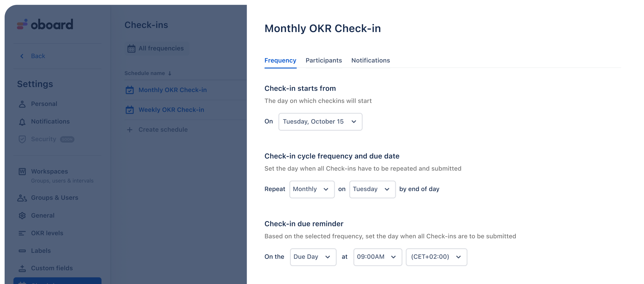Image resolution: width=644 pixels, height=284 pixels.
Task: Expand the Due Day reminder dropdown
Action: click(x=313, y=257)
